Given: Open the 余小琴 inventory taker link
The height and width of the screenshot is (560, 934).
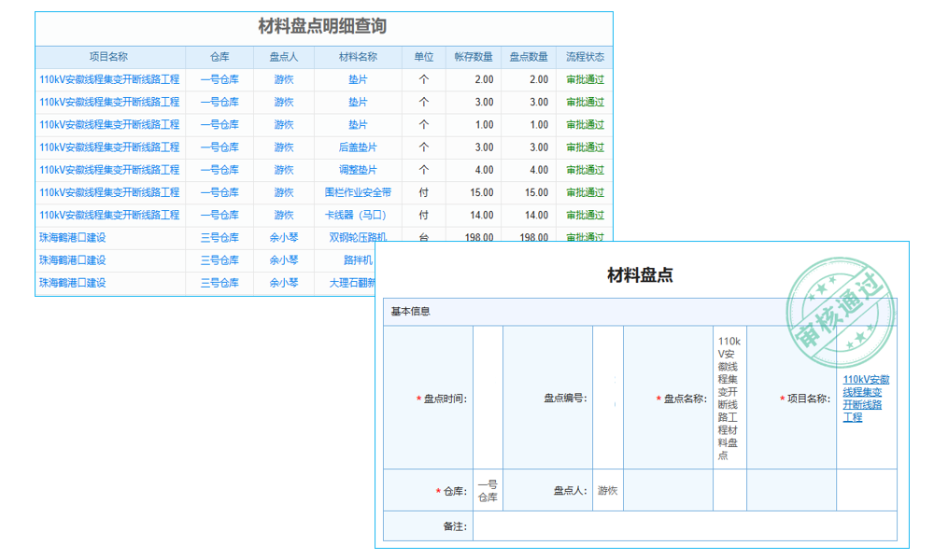Looking at the screenshot, I should click(284, 237).
